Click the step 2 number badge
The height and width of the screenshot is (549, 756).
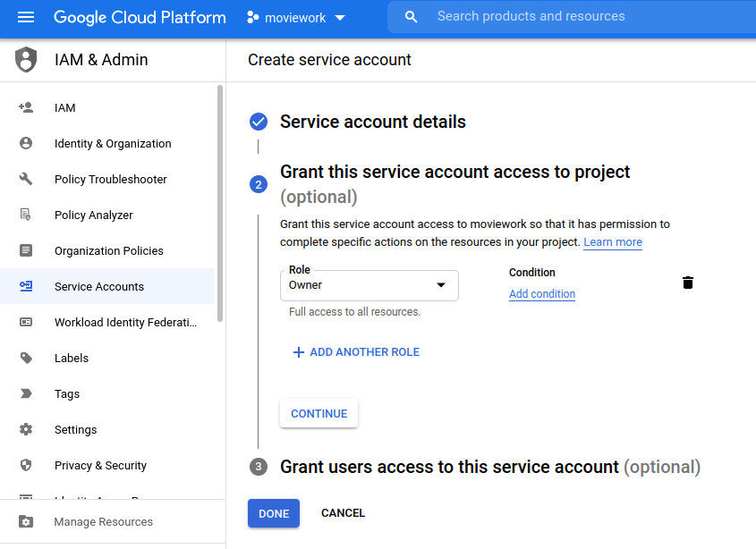point(259,184)
